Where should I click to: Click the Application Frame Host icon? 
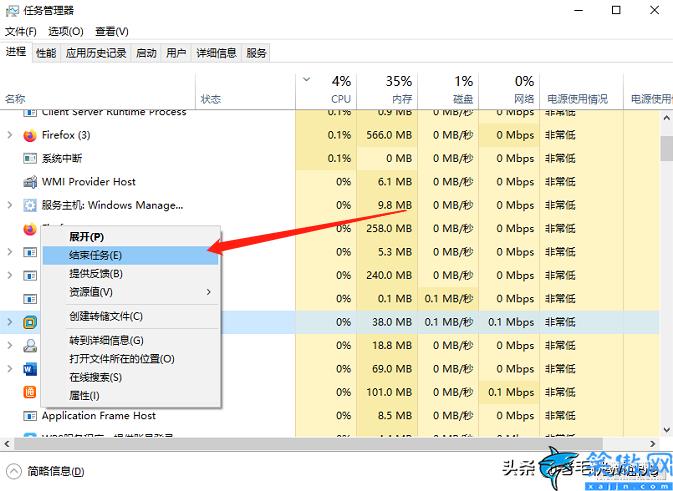[x=30, y=416]
